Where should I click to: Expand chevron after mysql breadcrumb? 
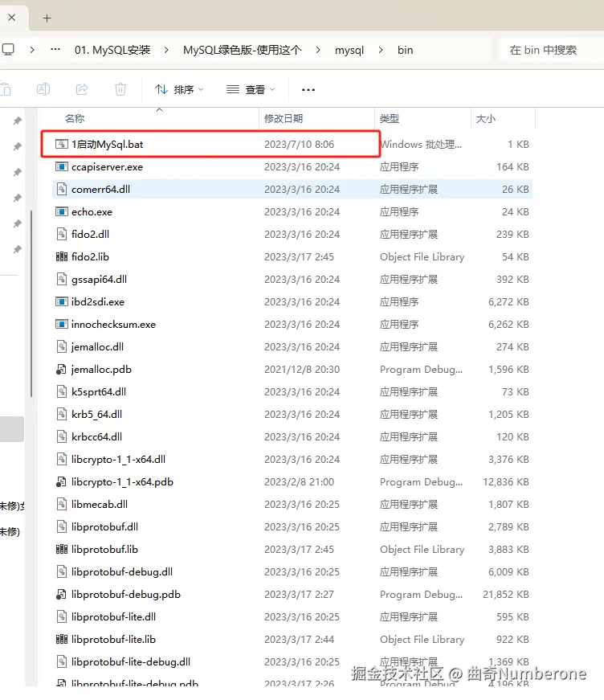point(381,50)
